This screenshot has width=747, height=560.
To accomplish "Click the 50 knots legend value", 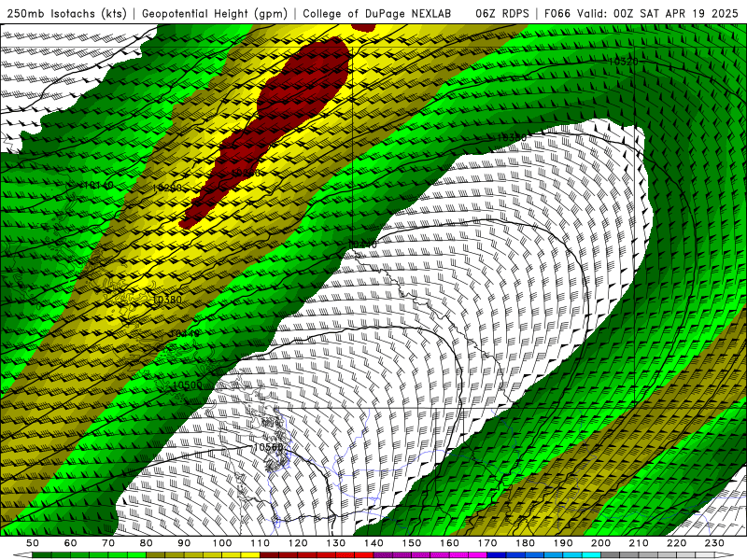I will tap(33, 543).
